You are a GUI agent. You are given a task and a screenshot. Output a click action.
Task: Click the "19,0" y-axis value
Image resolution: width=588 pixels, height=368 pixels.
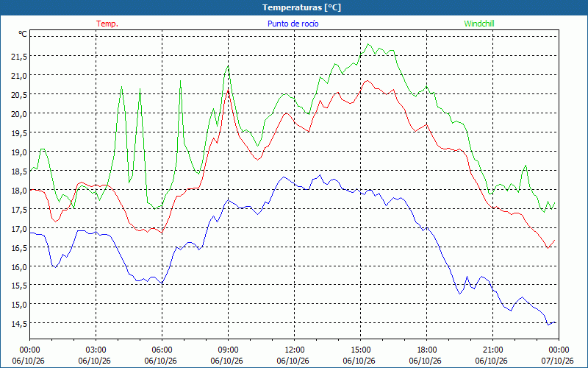tap(19, 152)
